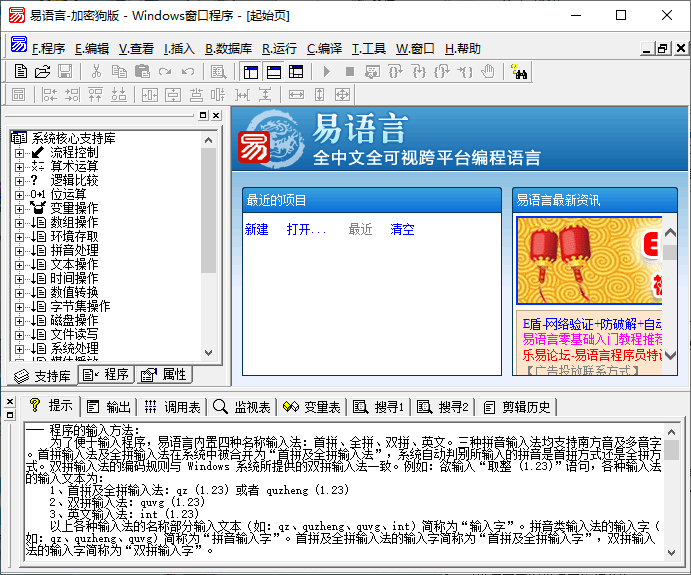Switch to the 搜寻1 tab
The image size is (691, 575).
(x=379, y=407)
